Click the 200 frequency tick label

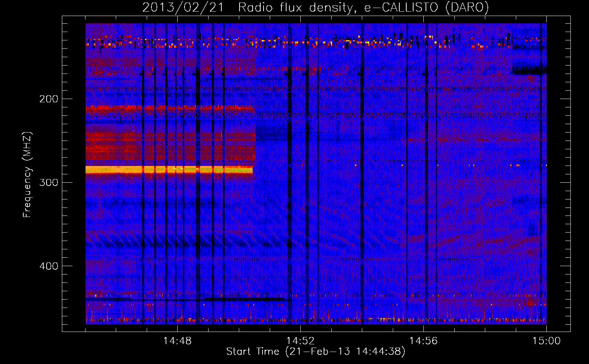click(49, 99)
